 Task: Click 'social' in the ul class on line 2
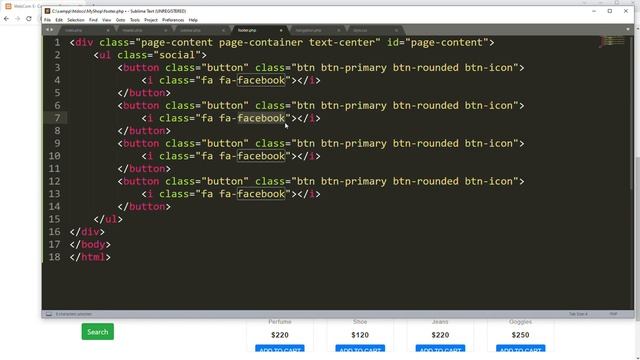tap(178, 55)
